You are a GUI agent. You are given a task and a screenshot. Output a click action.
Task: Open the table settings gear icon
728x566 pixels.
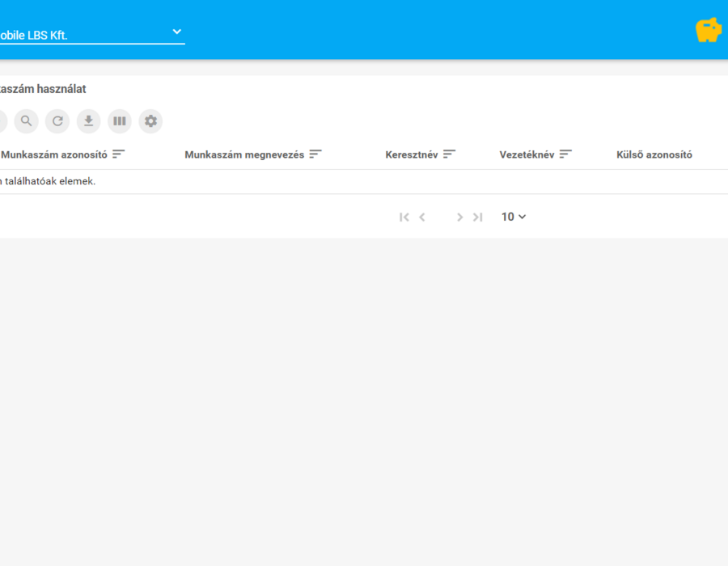click(151, 121)
